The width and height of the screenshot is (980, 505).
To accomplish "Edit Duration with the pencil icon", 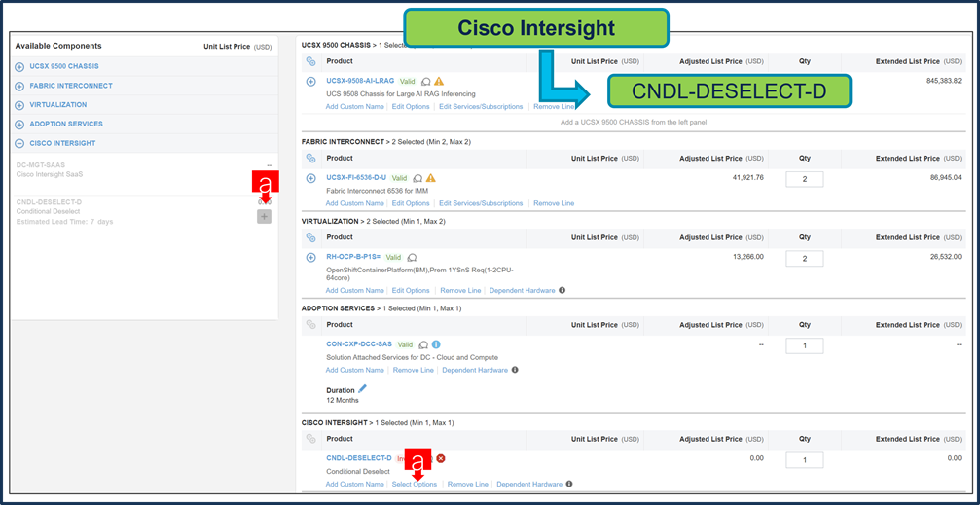I will [362, 389].
